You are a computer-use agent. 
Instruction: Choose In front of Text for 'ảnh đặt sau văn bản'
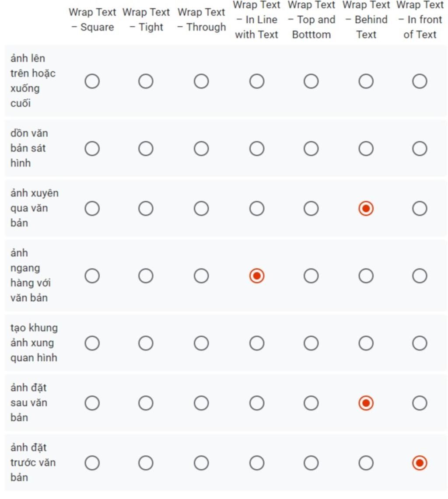point(420,403)
